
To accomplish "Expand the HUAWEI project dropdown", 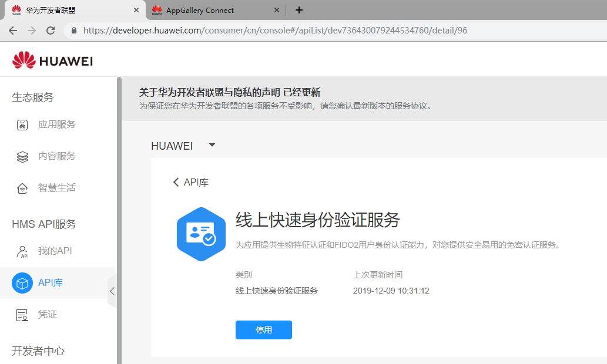I will point(212,145).
